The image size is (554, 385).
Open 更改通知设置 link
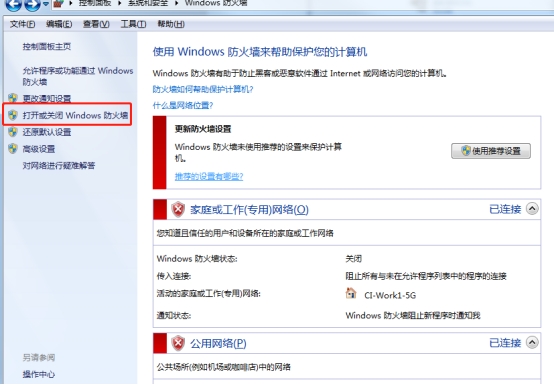coord(47,99)
